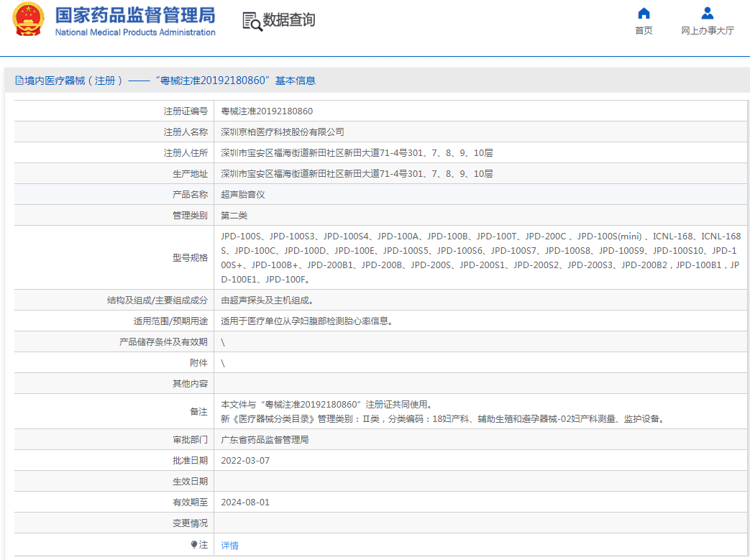The image size is (750, 560).
Task: Select registration number 粤械注准20192180860 in the first row
Action: coord(267,111)
